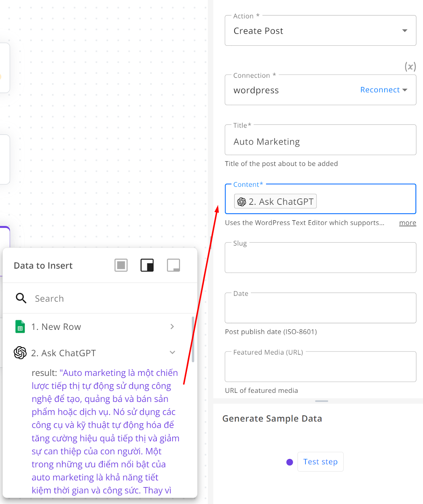423x504 pixels.
Task: Expand the 1. New Row step
Action: tap(172, 327)
